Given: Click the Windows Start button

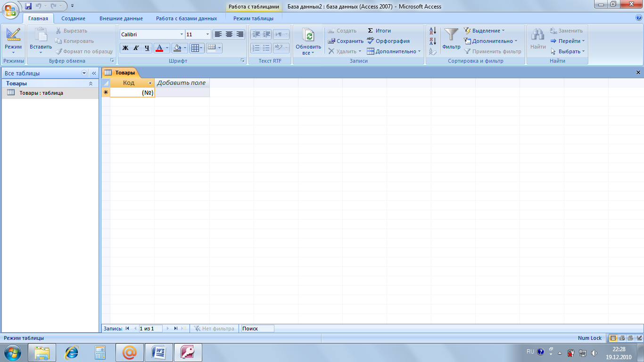Looking at the screenshot, I should [x=12, y=352].
